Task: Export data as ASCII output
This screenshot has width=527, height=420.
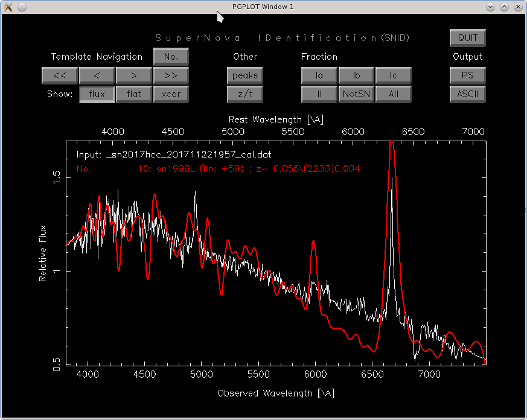Action: pyautogui.click(x=467, y=94)
